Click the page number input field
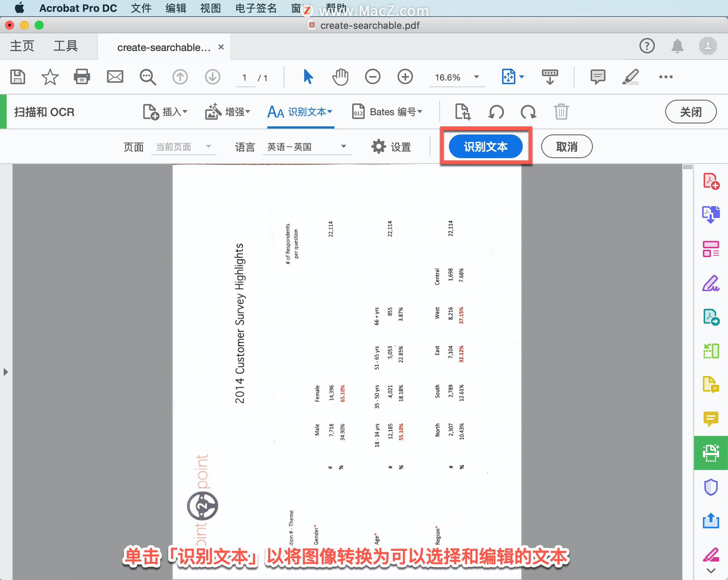 tap(245, 78)
